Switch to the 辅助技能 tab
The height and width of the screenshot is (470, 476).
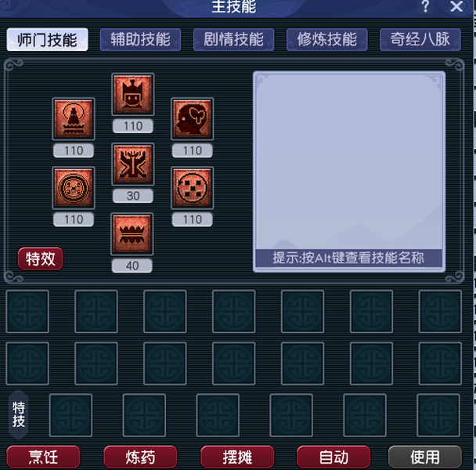pyautogui.click(x=140, y=39)
